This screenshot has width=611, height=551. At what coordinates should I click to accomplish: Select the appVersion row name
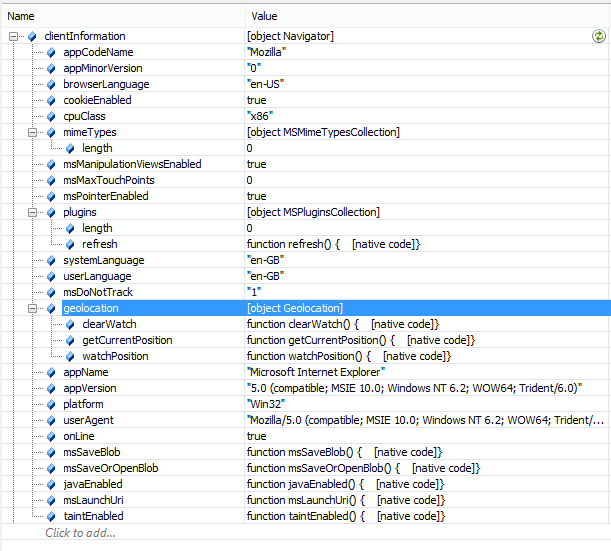90,388
